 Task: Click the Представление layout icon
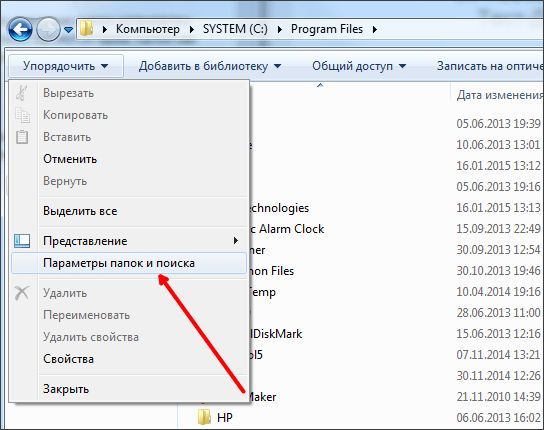pyautogui.click(x=22, y=241)
